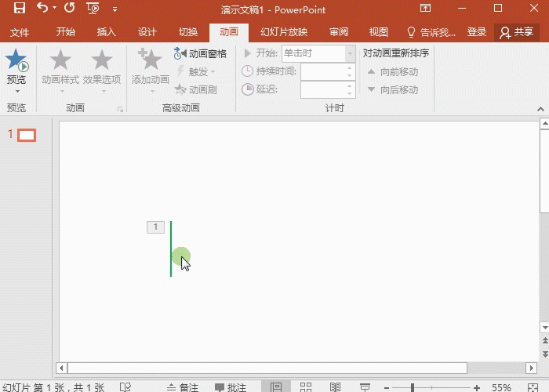
Task: Click horizontal scrollbar left arrow
Action: click(61, 368)
